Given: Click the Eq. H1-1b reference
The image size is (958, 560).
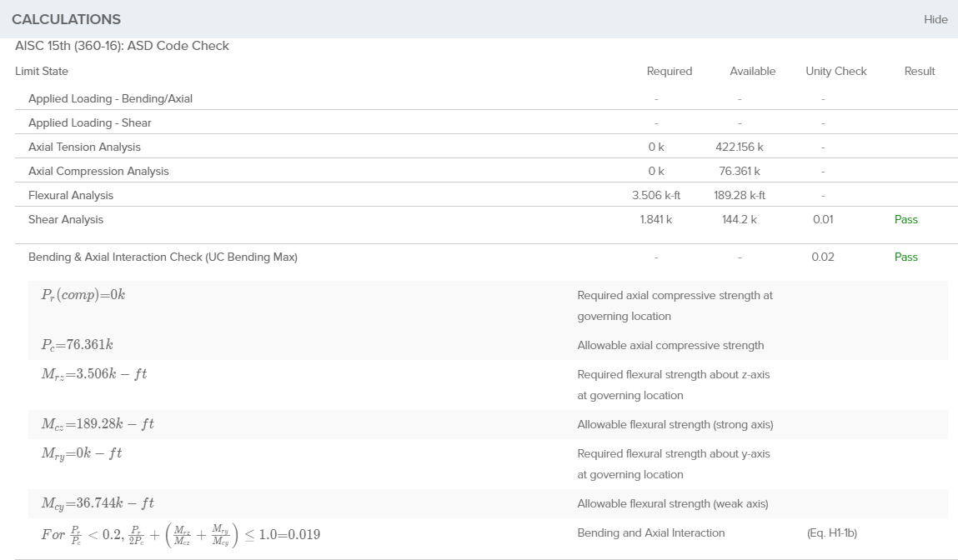Looking at the screenshot, I should coord(831,532).
